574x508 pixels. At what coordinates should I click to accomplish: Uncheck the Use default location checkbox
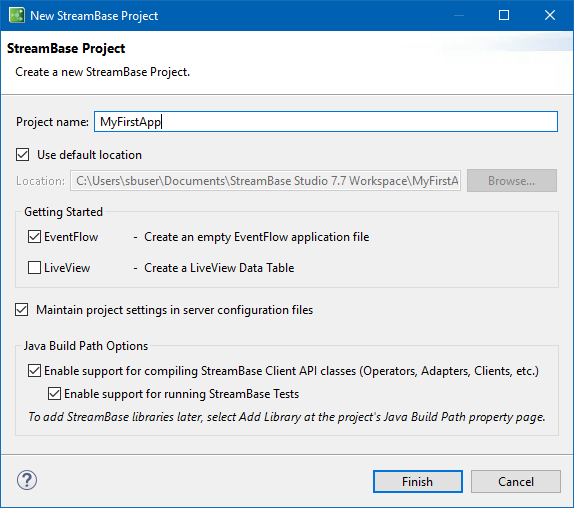pyautogui.click(x=22, y=154)
